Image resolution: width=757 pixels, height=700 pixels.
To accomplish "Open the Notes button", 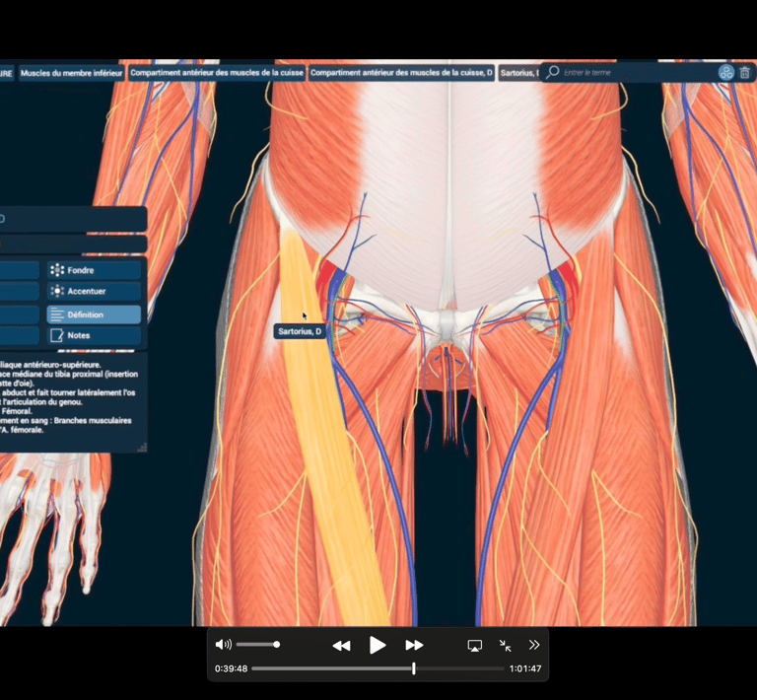I will [95, 335].
